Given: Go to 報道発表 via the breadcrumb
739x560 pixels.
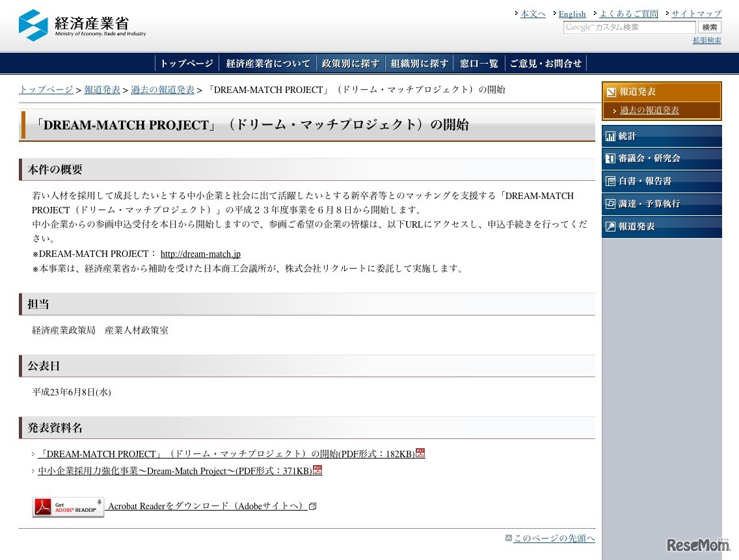Looking at the screenshot, I should point(101,90).
